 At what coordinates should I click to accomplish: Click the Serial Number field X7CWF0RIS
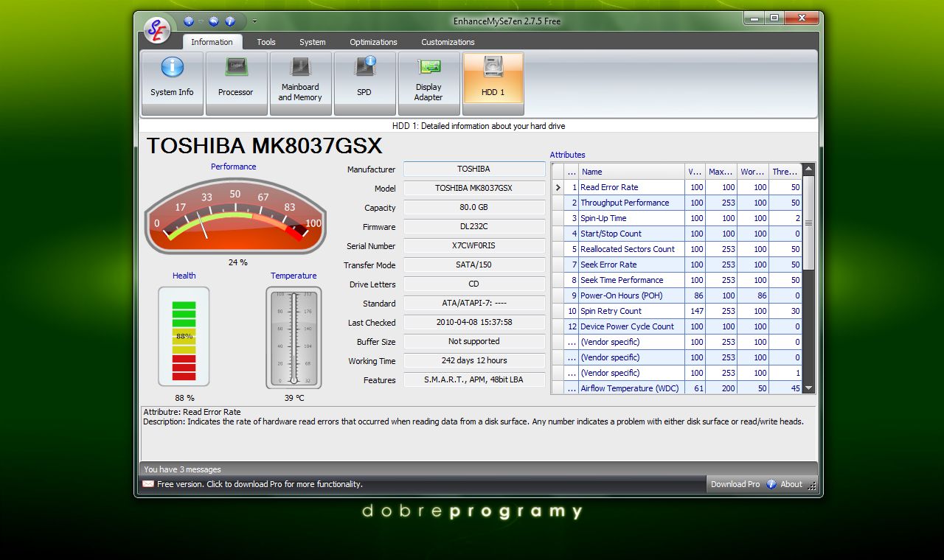pyautogui.click(x=474, y=245)
